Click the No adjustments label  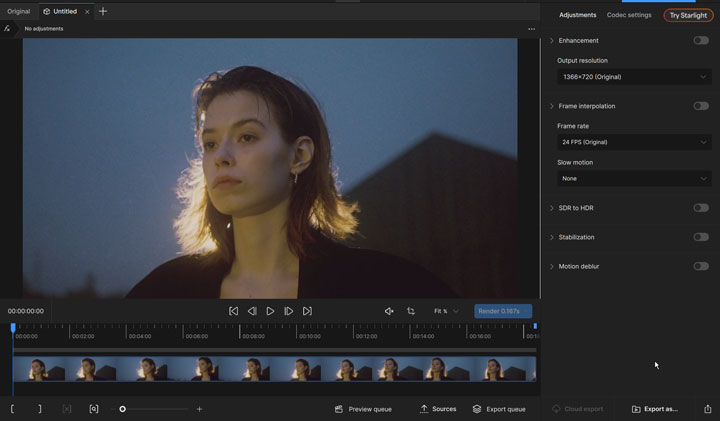point(44,29)
